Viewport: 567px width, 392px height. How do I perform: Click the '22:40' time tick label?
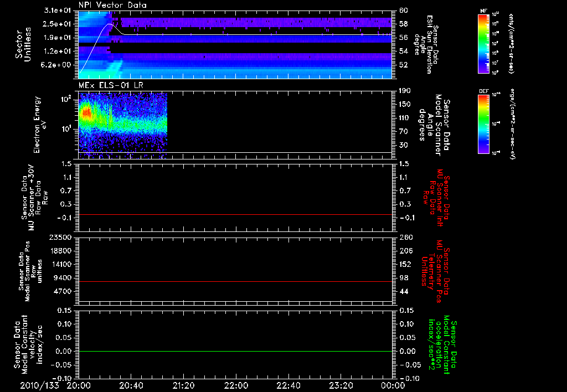[x=288, y=385]
